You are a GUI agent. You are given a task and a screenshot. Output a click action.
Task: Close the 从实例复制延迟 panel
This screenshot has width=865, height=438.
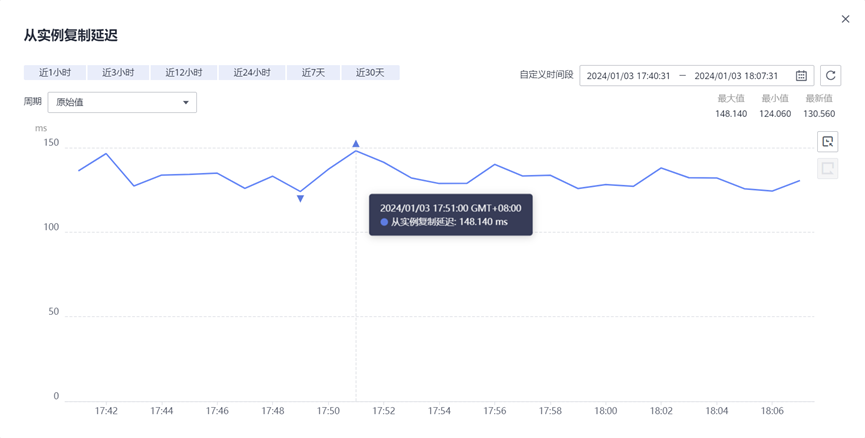pos(845,19)
